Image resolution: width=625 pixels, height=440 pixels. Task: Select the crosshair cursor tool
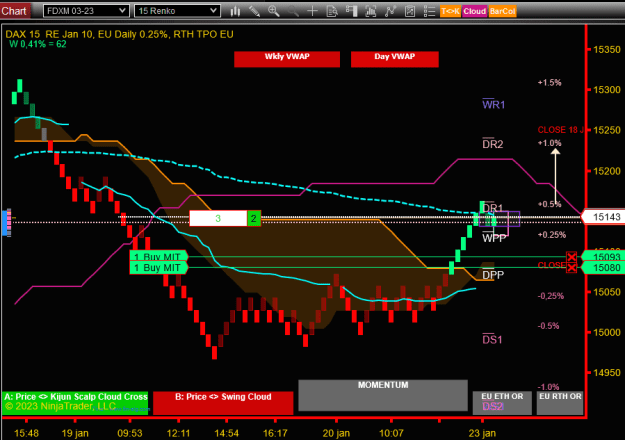[312, 11]
